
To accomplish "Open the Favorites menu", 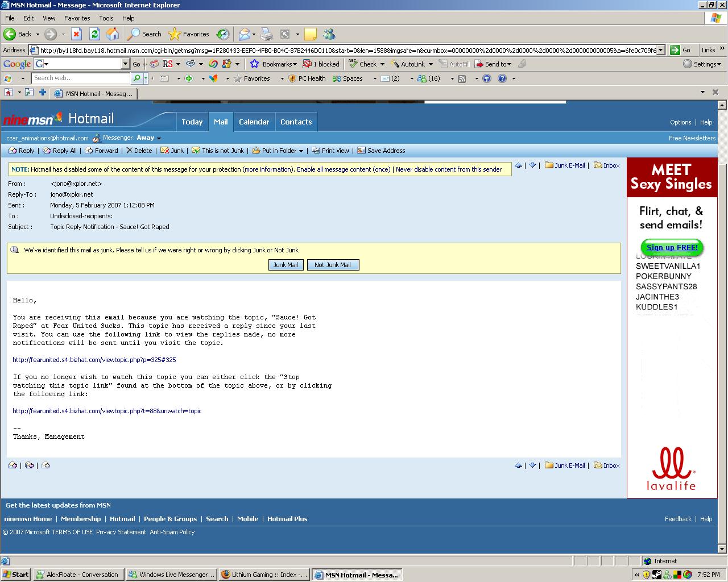I will point(77,18).
